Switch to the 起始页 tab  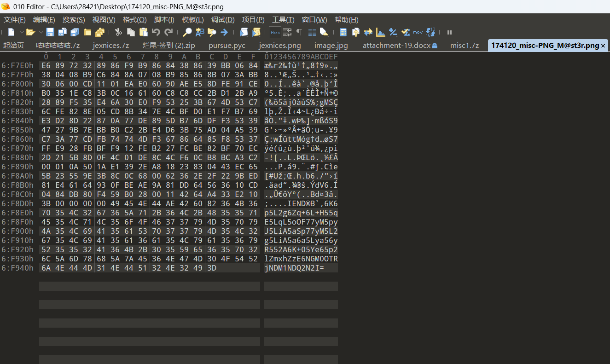[13, 46]
